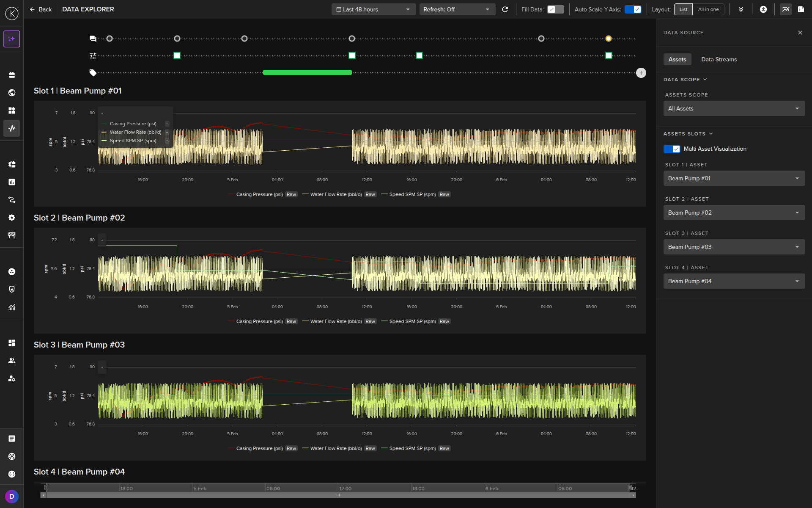Click the tag track icon

pyautogui.click(x=93, y=73)
